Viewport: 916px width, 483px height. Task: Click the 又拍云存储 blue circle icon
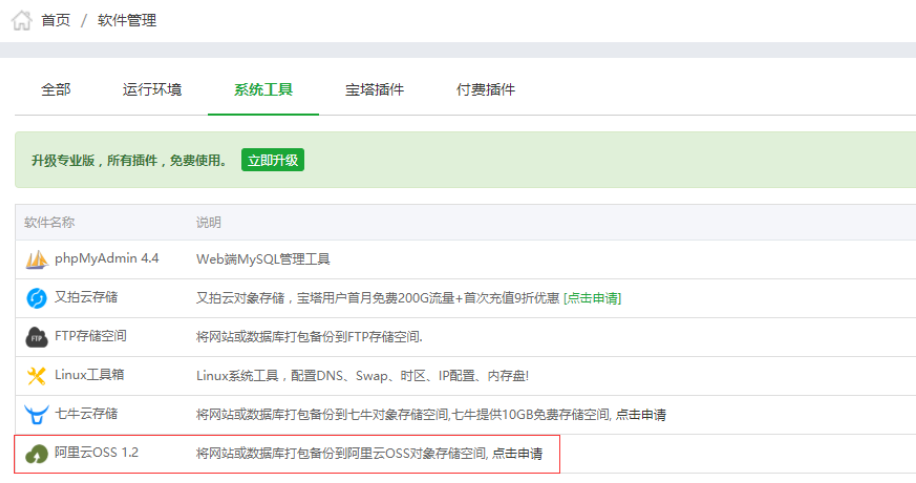coord(36,298)
